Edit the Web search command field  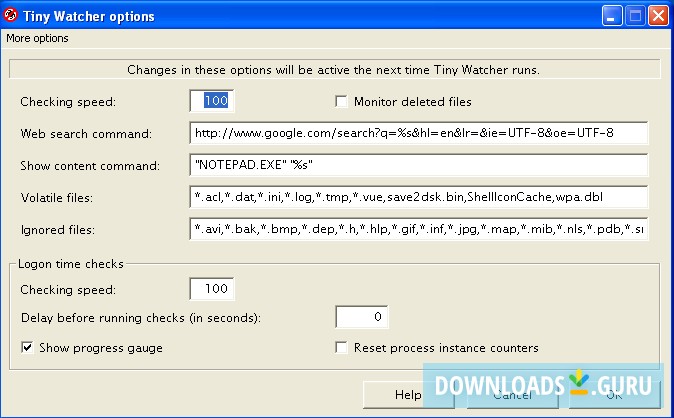pos(419,133)
